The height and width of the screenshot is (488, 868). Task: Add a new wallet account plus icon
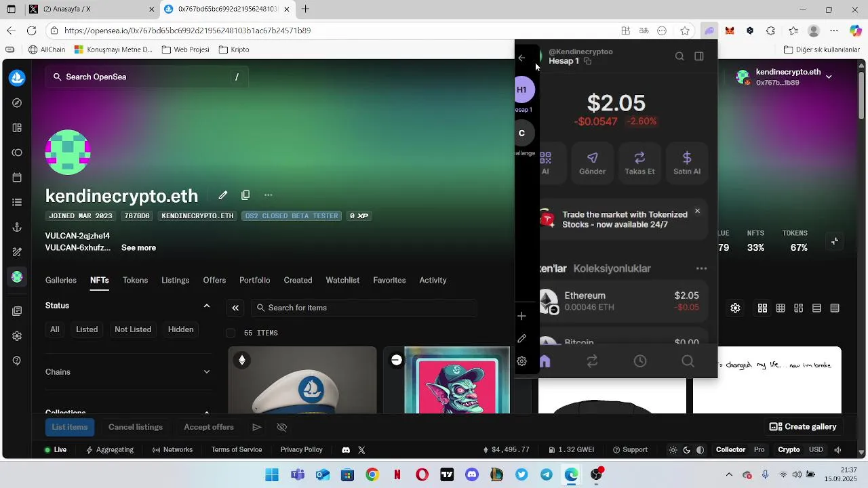pyautogui.click(x=521, y=316)
